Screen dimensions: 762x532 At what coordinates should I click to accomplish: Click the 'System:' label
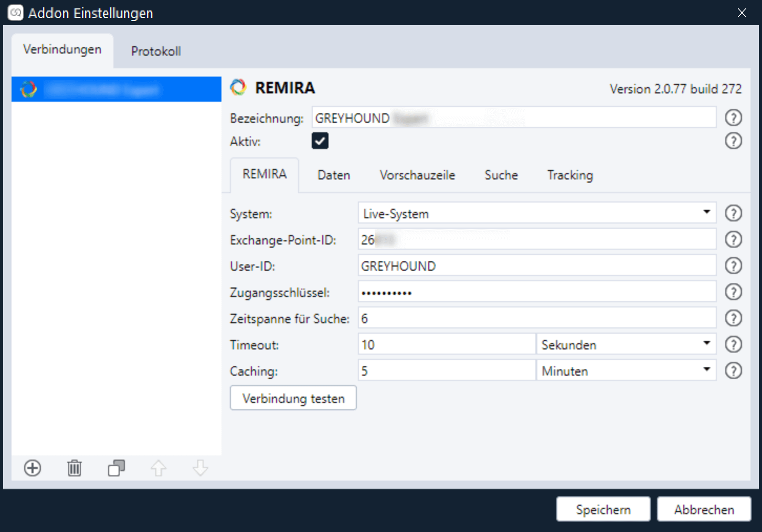[x=251, y=214]
